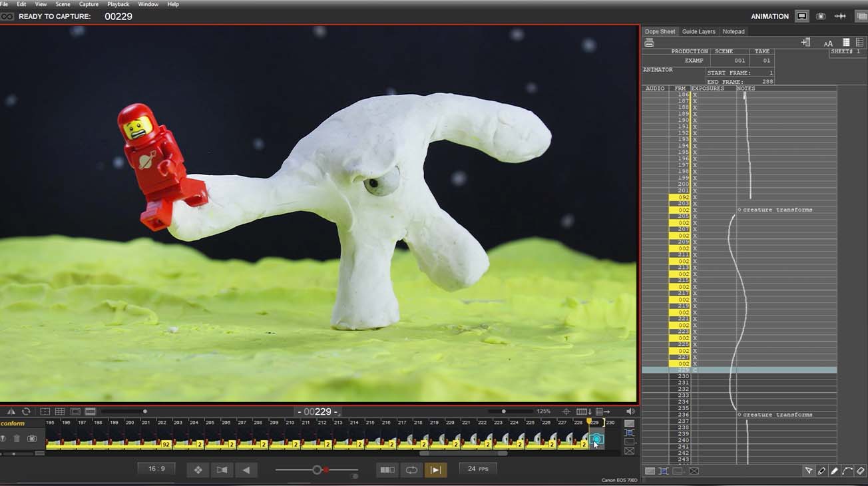
Task: Select the eraser drawing tool
Action: point(861,471)
